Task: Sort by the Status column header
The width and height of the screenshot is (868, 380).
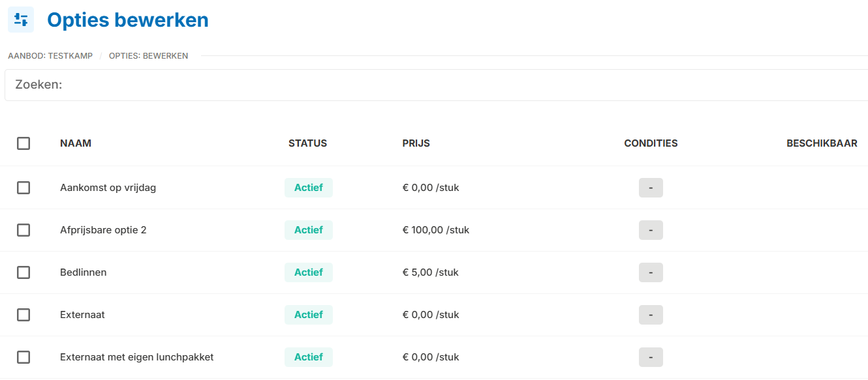Action: (x=307, y=143)
